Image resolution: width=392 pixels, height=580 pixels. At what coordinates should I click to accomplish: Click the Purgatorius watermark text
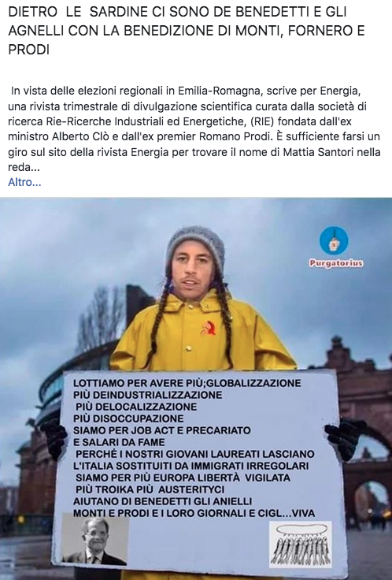click(336, 263)
